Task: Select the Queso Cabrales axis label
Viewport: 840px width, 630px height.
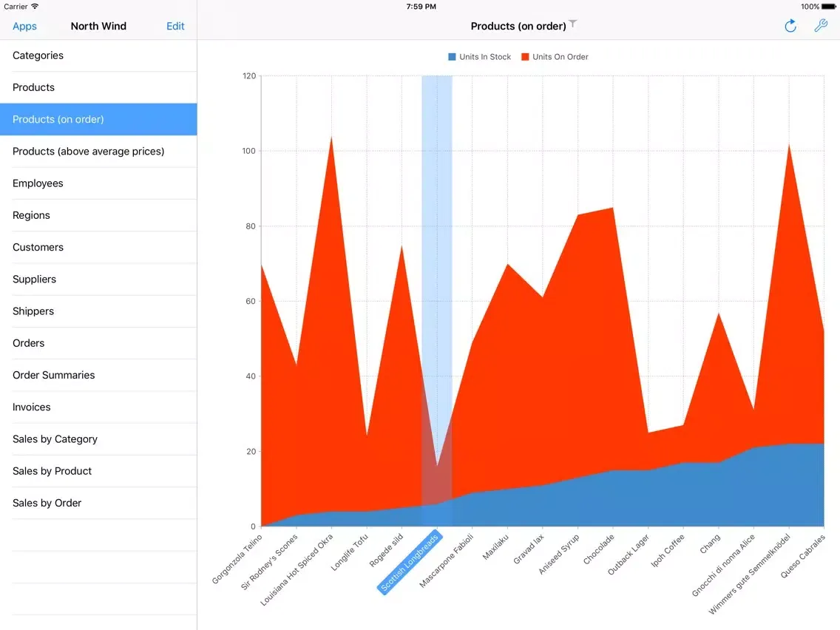Action: point(802,556)
